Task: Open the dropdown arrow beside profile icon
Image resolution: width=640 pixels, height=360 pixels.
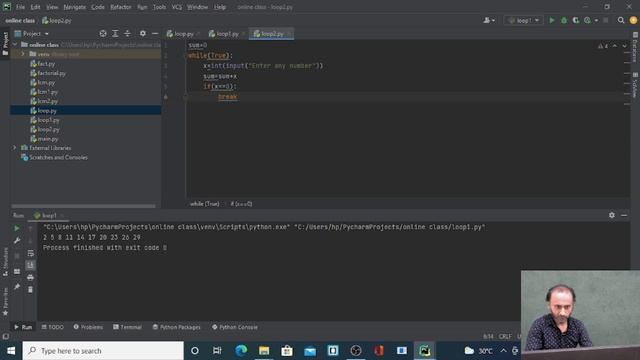Action: click(596, 20)
